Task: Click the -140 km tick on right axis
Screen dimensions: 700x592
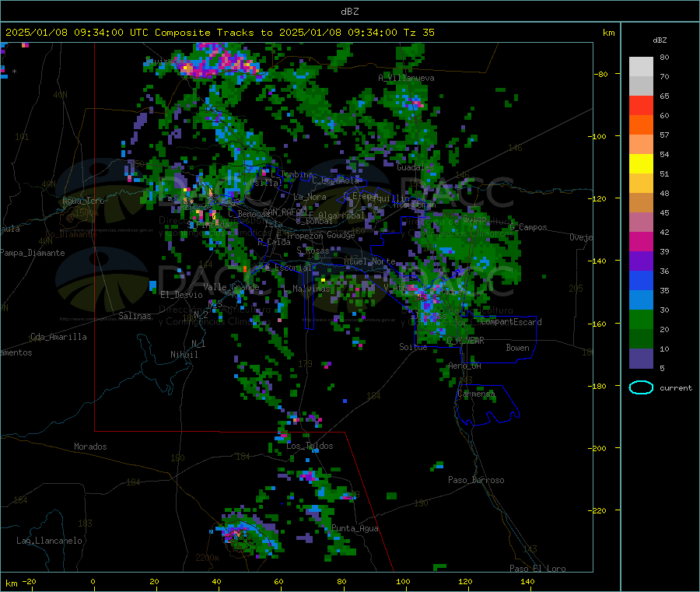Action: coord(599,261)
